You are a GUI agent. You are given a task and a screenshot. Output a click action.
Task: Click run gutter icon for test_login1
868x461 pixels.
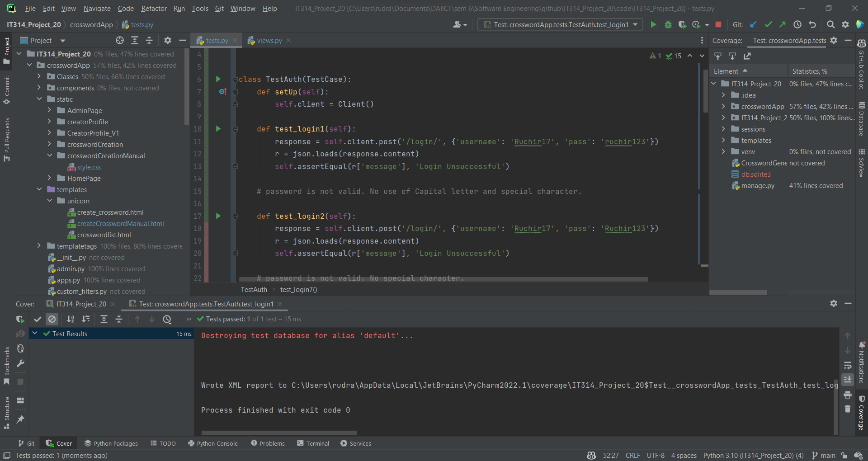coord(218,129)
